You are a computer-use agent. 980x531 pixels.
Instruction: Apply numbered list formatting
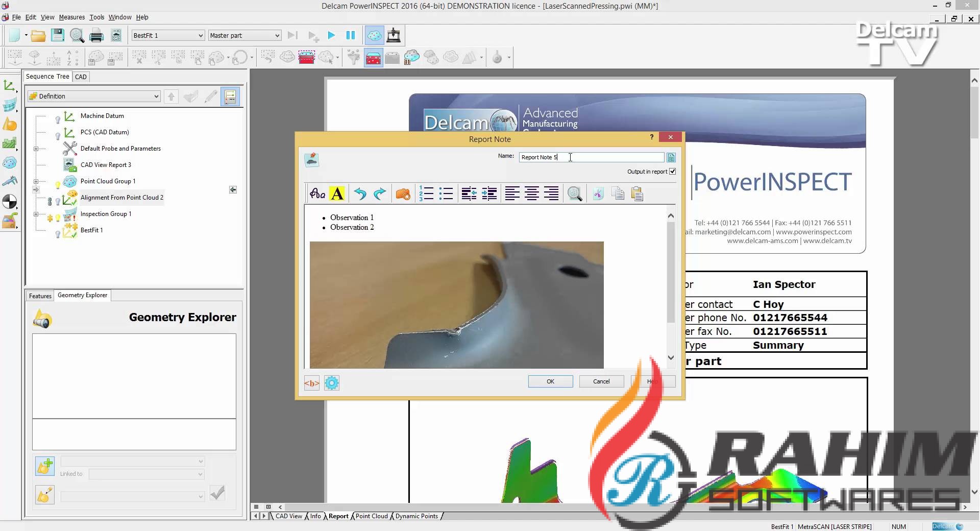426,194
